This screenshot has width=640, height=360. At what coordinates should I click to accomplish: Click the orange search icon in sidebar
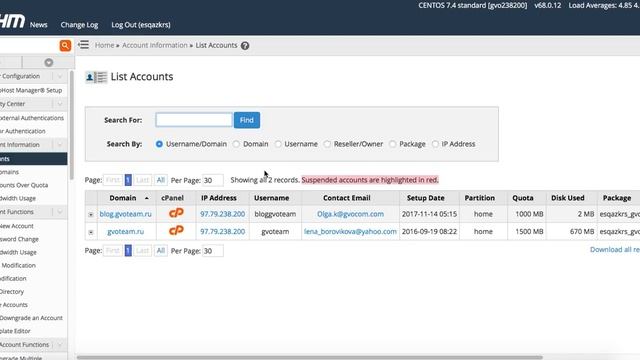[65, 45]
